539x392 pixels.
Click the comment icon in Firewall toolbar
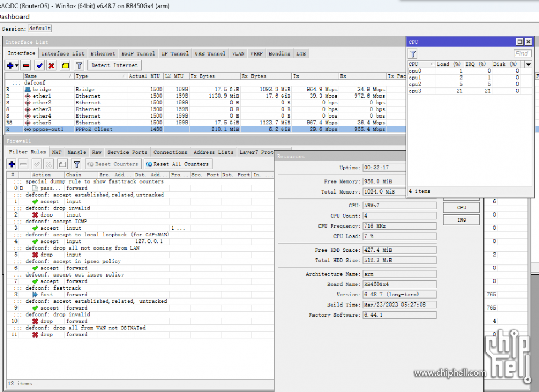[63, 164]
